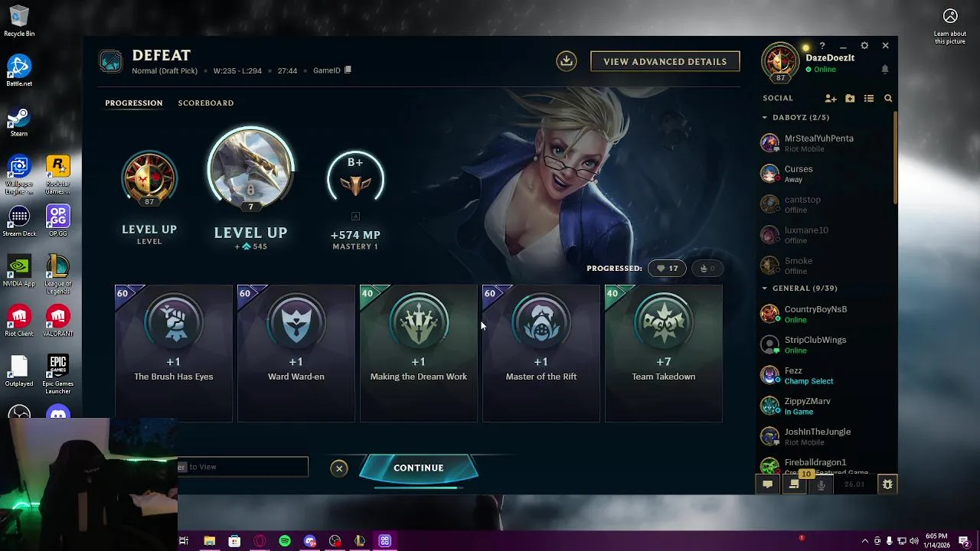Collapse the DABOYZ friends group
Image resolution: width=980 pixels, height=551 pixels.
pos(764,118)
